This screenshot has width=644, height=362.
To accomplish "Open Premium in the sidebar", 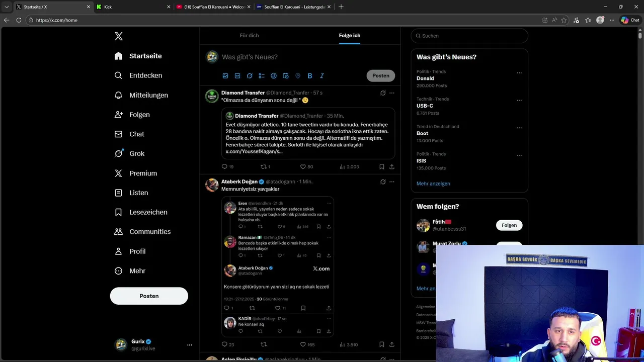I will (x=136, y=173).
